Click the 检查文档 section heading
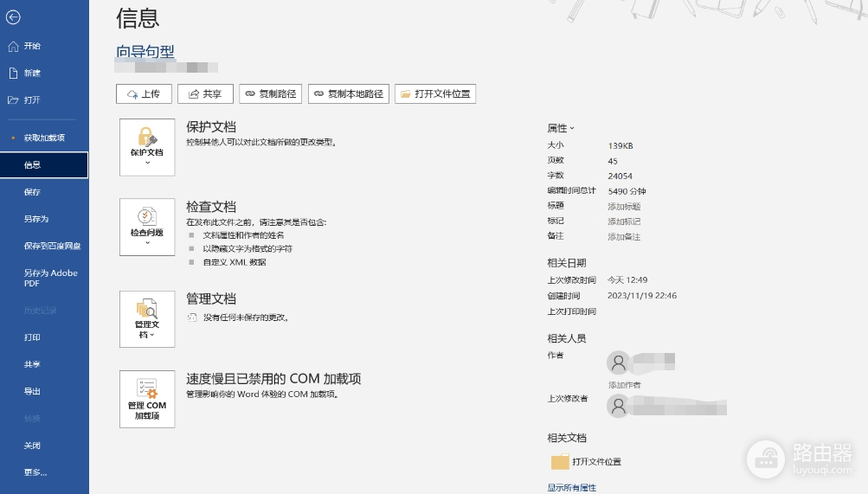Image resolution: width=868 pixels, height=494 pixels. click(x=211, y=207)
